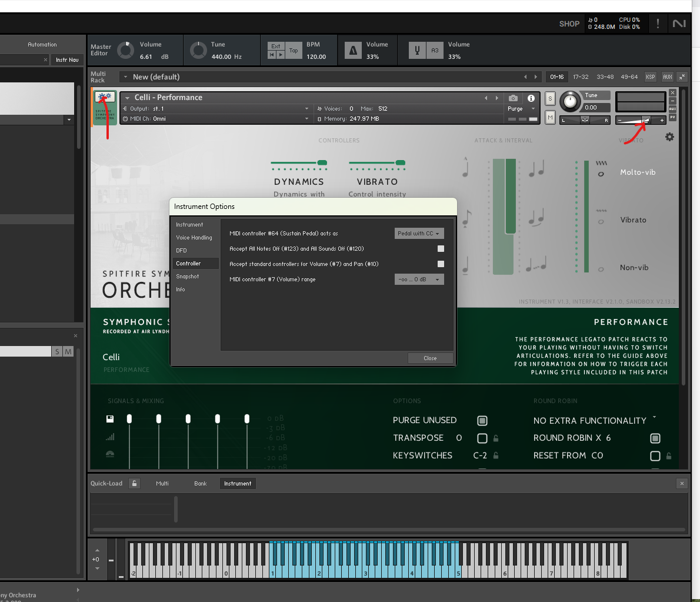Switch to the DFD options tab
This screenshot has height=602, width=700.
[x=182, y=251]
